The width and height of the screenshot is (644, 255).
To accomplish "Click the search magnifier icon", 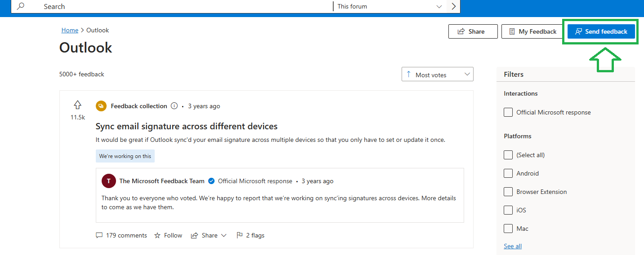I will point(21,6).
